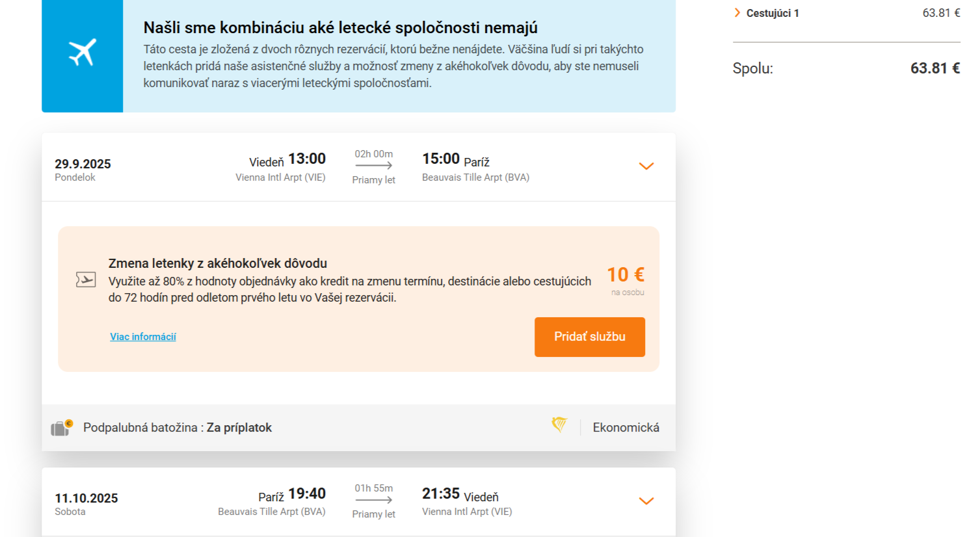The image size is (980, 537).
Task: Click the arrow under 01h 55m duration
Action: coord(374,500)
